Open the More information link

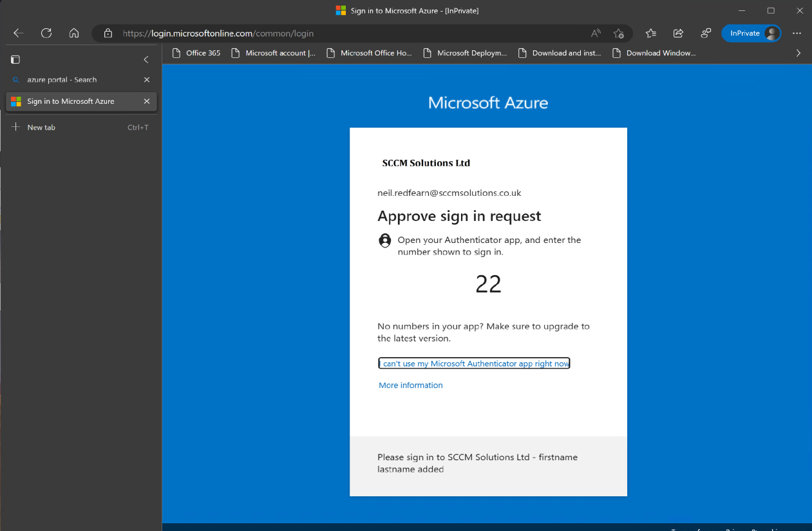click(x=411, y=385)
